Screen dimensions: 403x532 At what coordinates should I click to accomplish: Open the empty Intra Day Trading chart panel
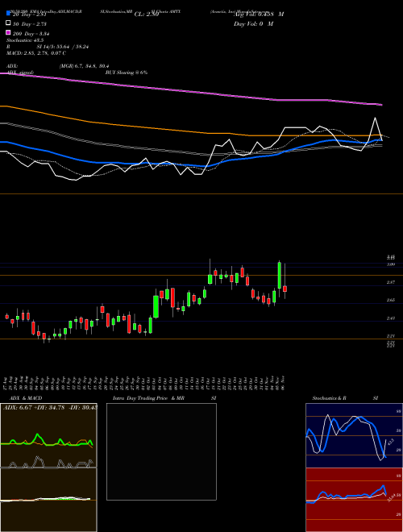pos(161,451)
